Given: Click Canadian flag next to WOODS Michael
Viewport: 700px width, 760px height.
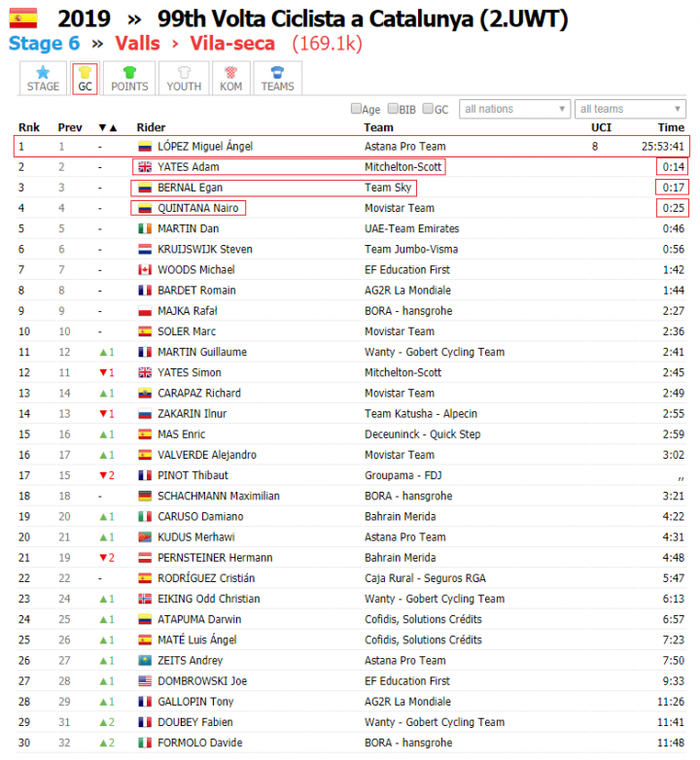Looking at the screenshot, I should pos(145,269).
